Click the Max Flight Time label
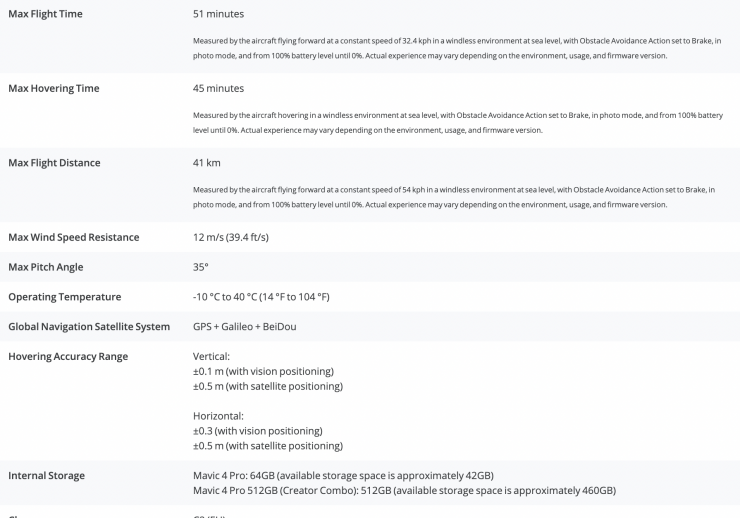The image size is (740, 518). pyautogui.click(x=45, y=14)
